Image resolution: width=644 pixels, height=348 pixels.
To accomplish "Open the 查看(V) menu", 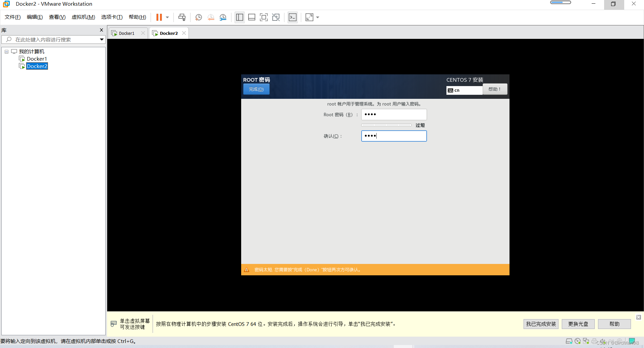I will coord(57,17).
